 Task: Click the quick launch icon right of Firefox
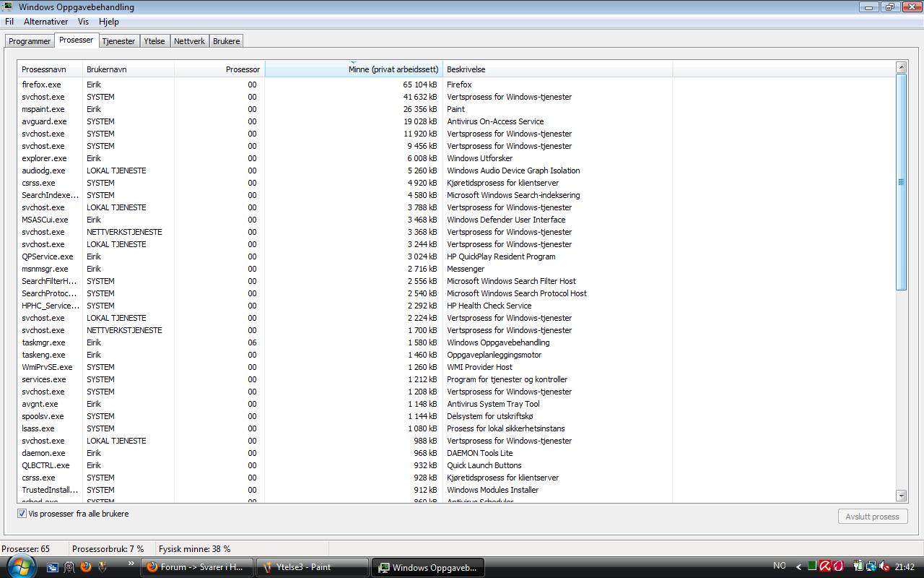pyautogui.click(x=103, y=567)
